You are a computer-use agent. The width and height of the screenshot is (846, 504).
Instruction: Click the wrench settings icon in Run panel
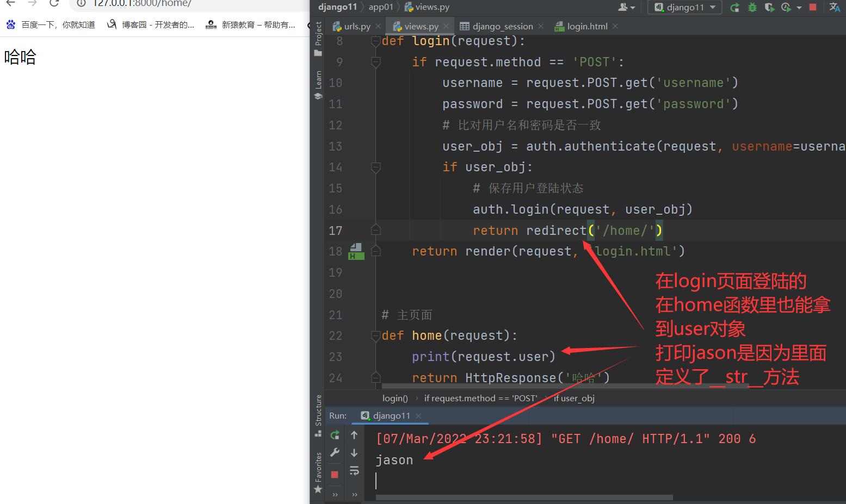click(x=335, y=452)
